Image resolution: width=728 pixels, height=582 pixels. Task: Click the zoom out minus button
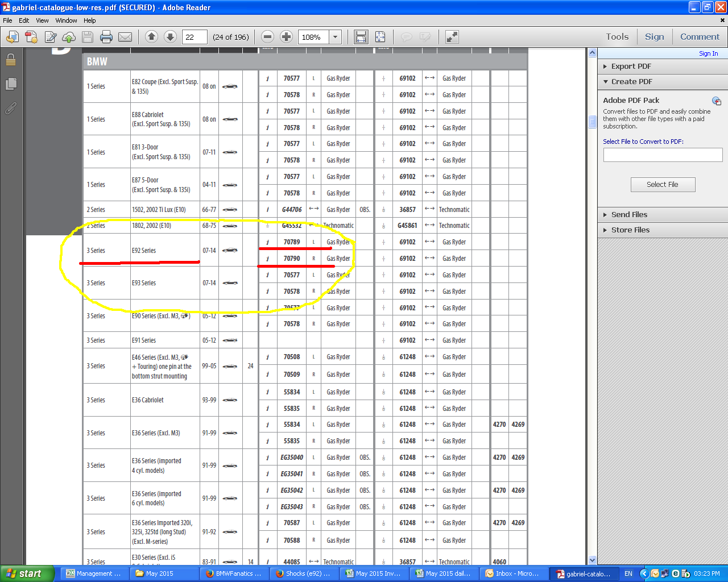click(267, 37)
